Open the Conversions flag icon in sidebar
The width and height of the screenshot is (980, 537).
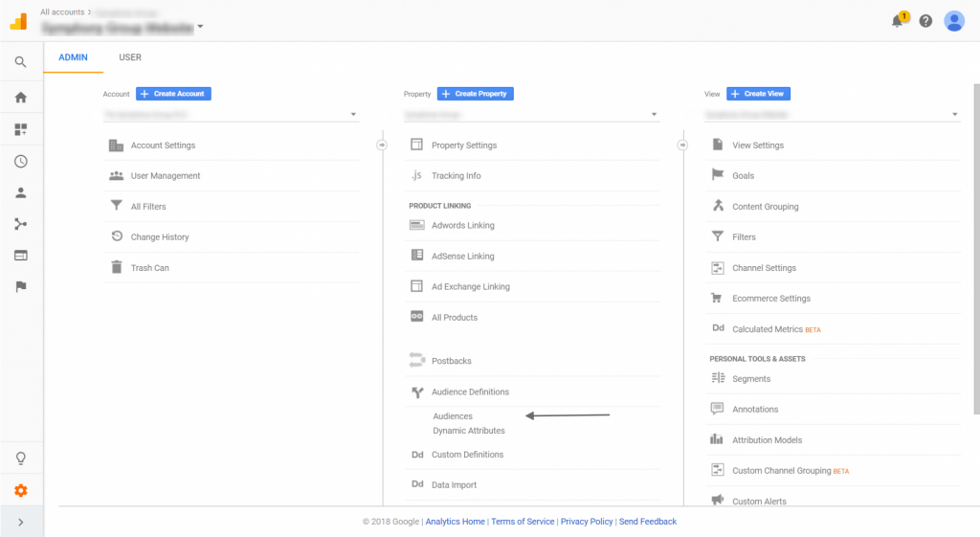(21, 286)
